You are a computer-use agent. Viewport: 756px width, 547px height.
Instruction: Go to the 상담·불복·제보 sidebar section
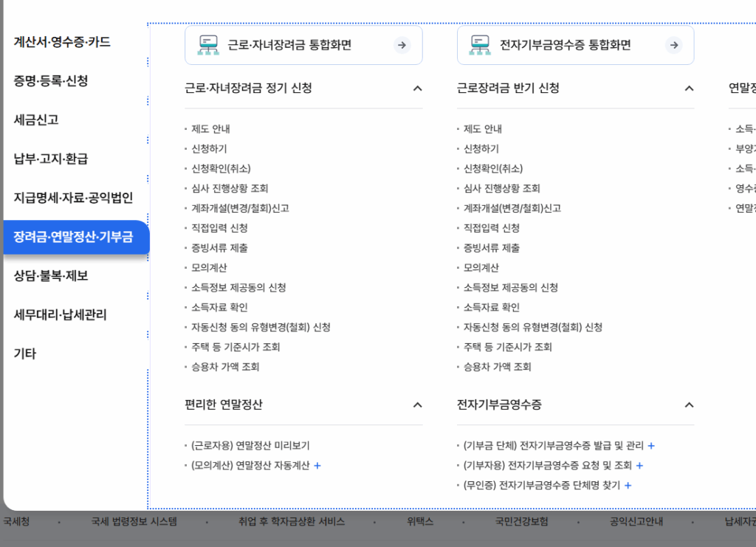point(50,276)
